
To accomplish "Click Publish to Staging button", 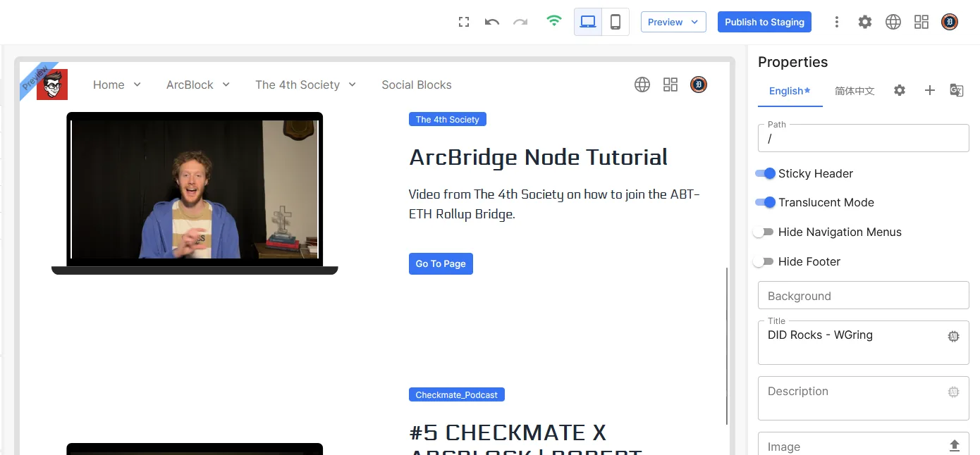I will click(x=764, y=22).
